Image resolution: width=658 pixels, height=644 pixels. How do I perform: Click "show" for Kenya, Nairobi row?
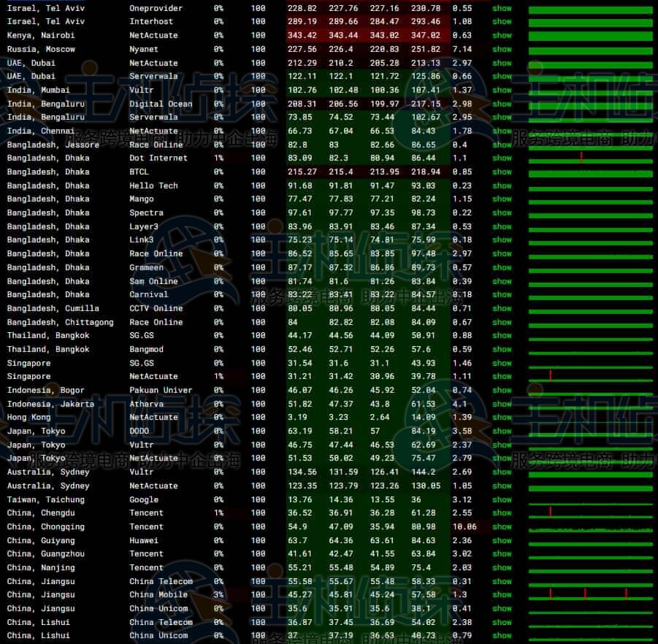(x=502, y=35)
